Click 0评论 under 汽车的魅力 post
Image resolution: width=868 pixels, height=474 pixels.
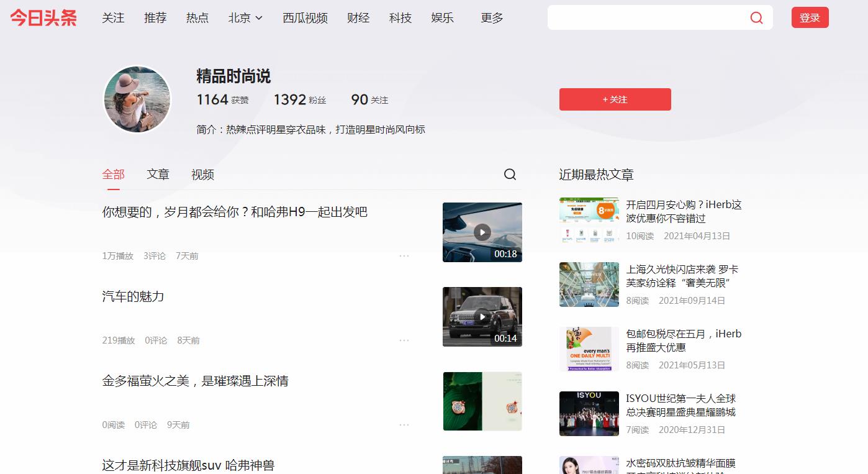pos(156,340)
